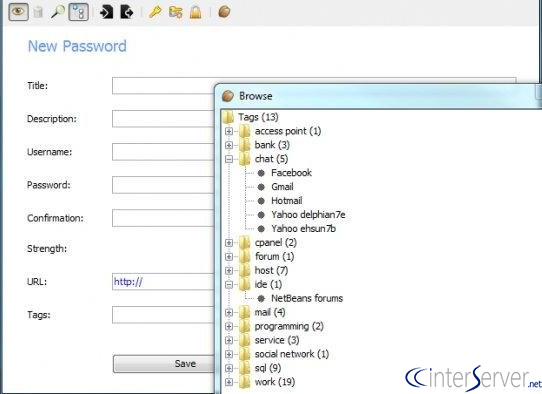The image size is (542, 394).
Task: Click the forum folder icon
Action: coord(244,256)
